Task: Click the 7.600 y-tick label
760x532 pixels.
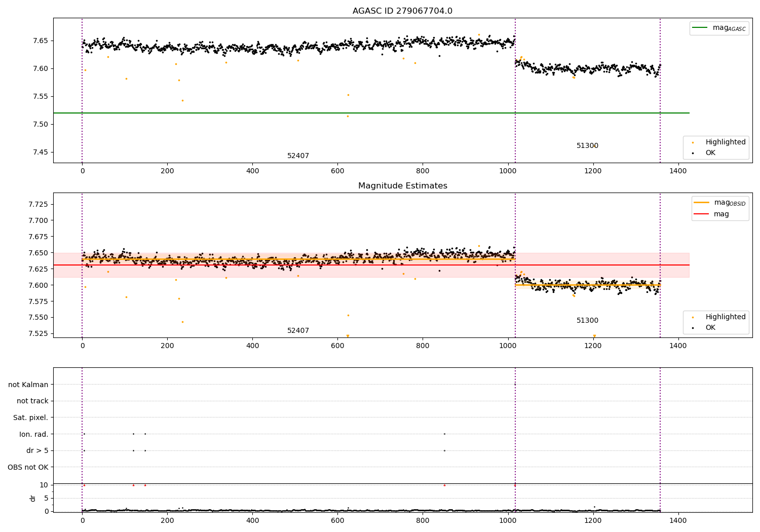Action: tap(38, 285)
